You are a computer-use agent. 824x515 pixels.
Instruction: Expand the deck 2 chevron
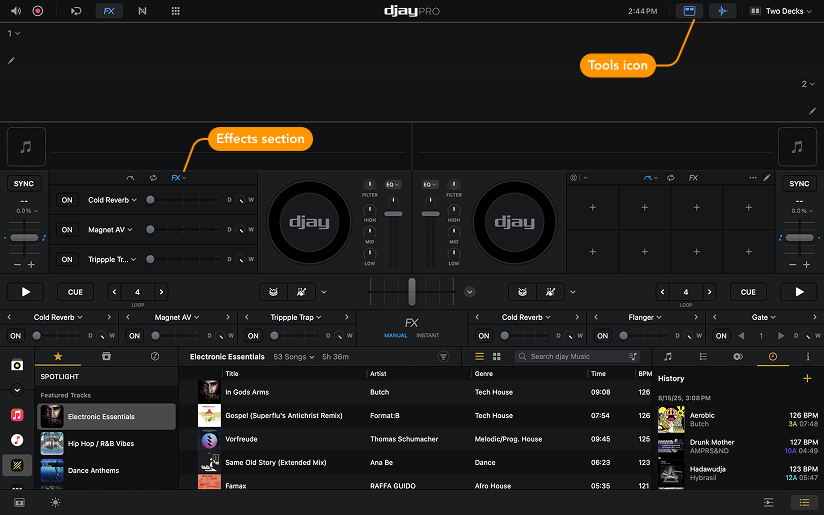click(812, 84)
